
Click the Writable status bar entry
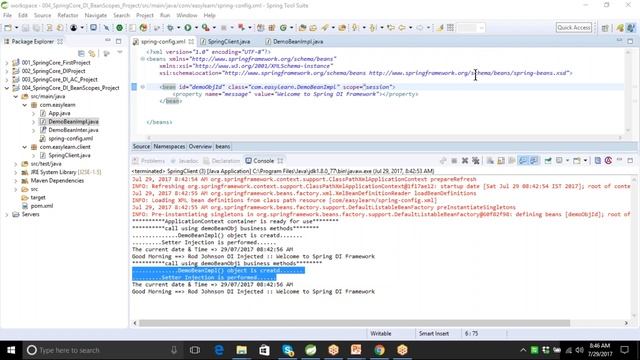[381, 333]
